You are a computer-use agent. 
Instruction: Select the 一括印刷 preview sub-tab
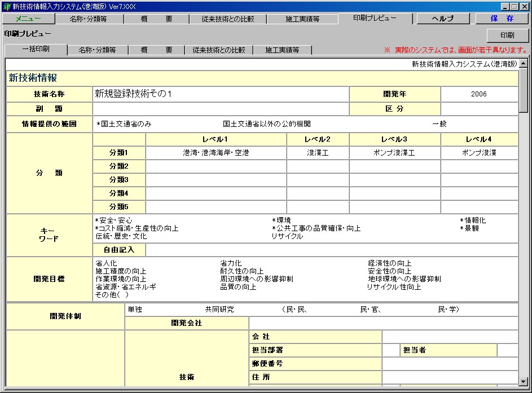36,49
